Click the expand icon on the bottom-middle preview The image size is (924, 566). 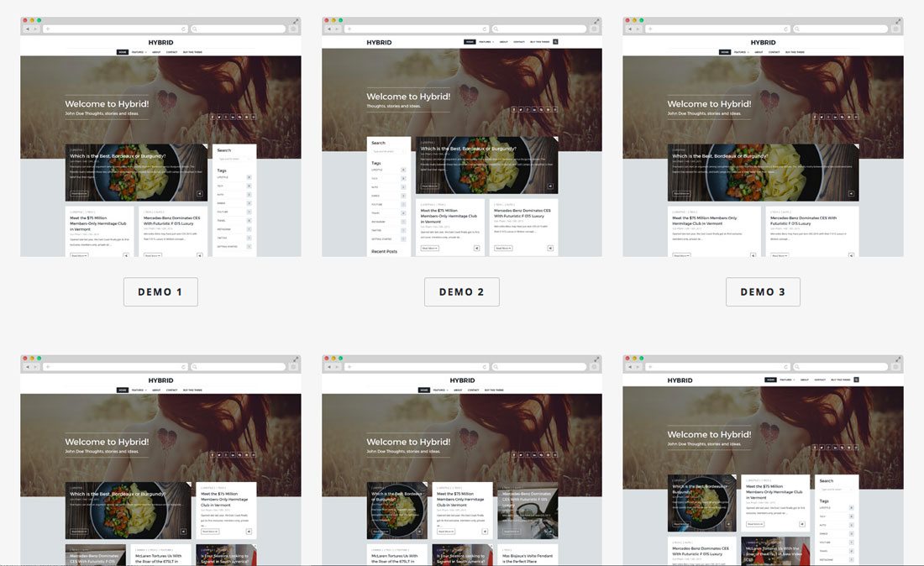tap(597, 359)
